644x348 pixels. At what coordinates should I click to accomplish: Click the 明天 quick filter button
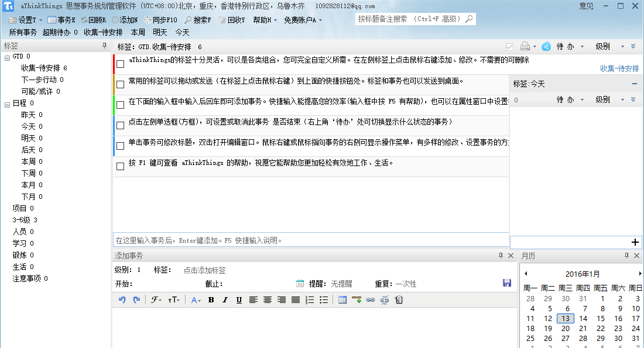[x=160, y=32]
